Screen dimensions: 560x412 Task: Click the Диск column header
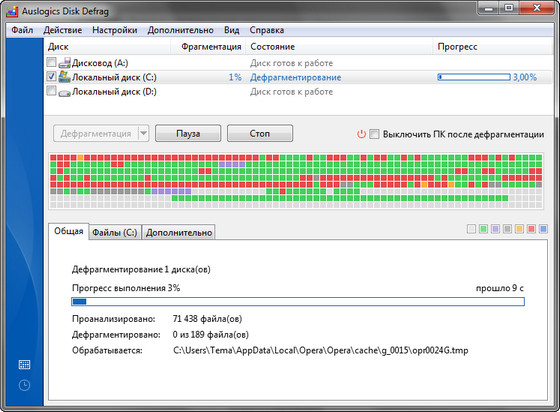107,47
